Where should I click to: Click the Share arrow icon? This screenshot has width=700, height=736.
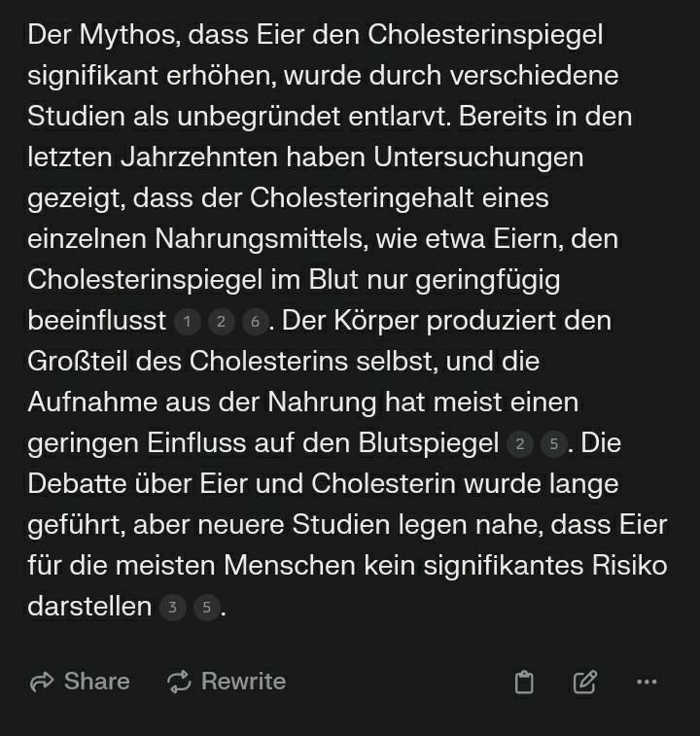(42, 682)
